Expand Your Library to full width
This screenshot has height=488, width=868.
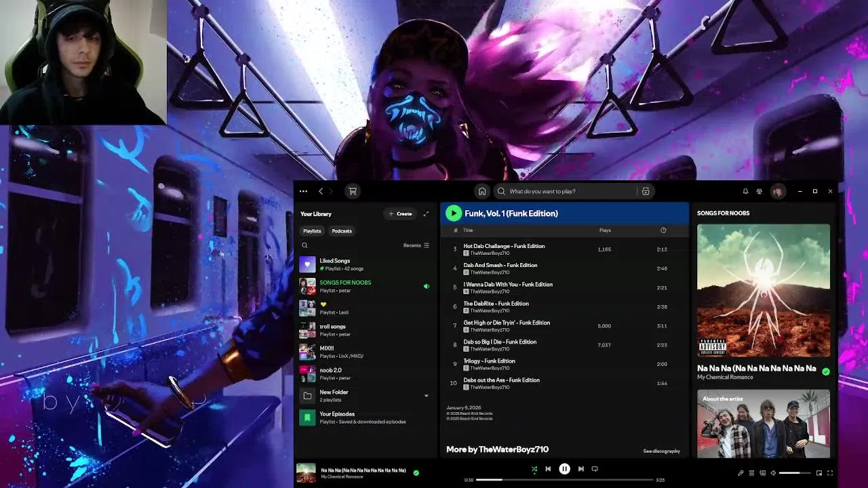point(426,213)
